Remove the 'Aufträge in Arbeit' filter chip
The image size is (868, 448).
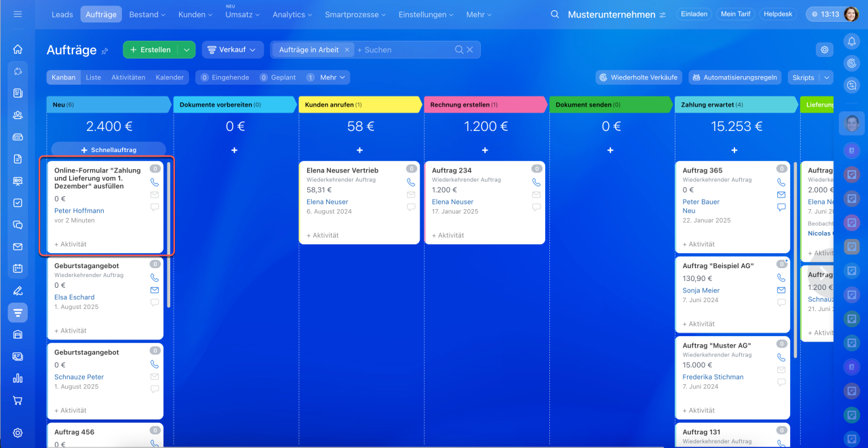pyautogui.click(x=347, y=50)
